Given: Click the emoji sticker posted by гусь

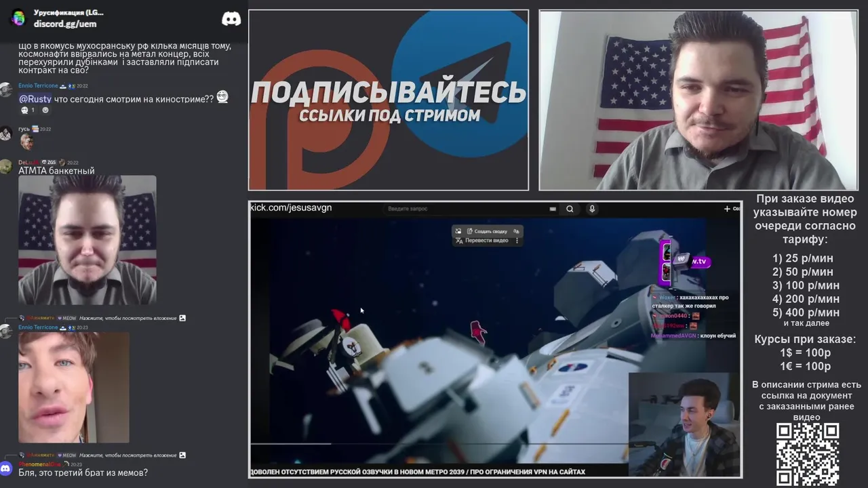Looking at the screenshot, I should (26, 142).
